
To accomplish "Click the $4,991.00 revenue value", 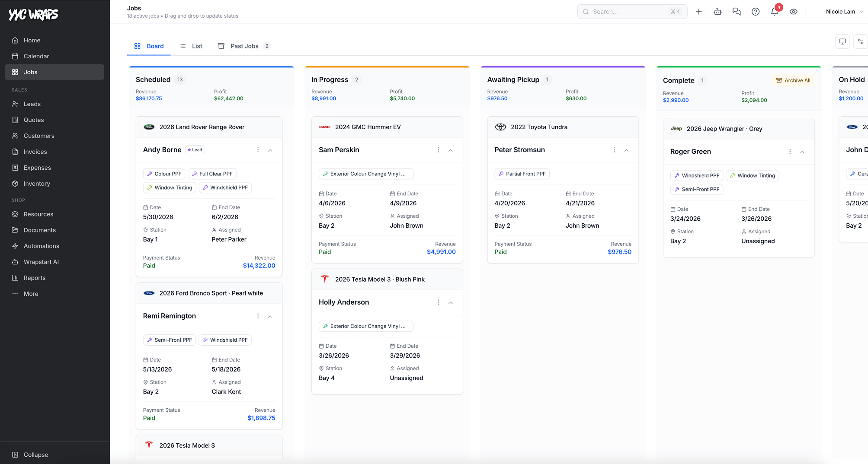I will [x=441, y=252].
